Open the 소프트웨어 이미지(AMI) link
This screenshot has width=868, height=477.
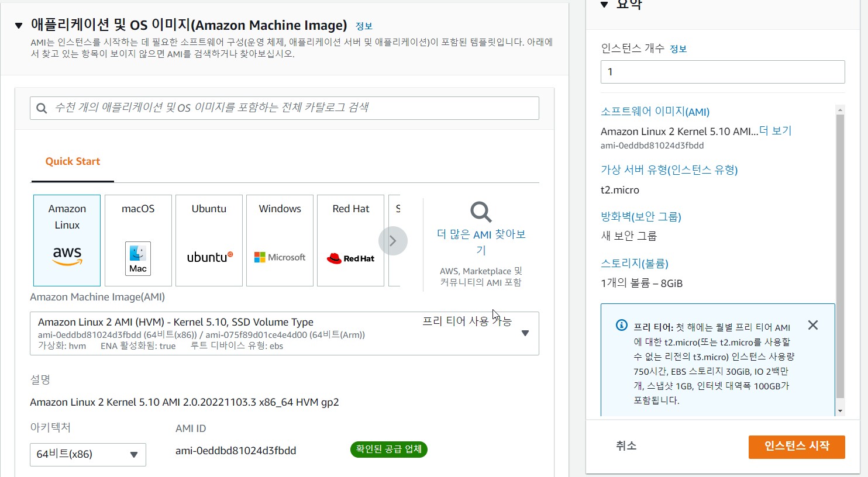[655, 112]
